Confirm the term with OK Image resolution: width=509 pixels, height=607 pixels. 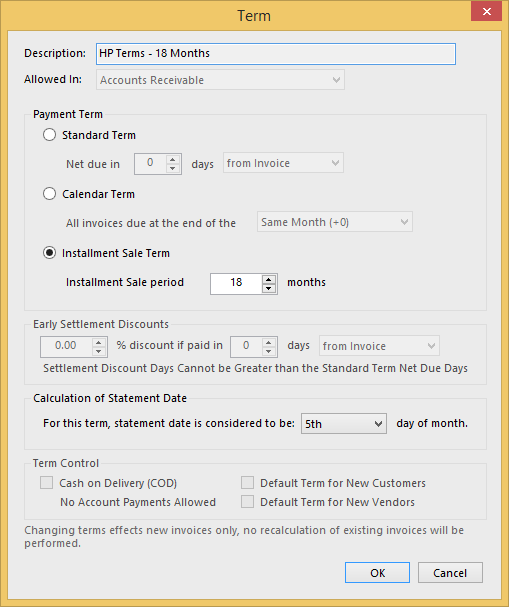[377, 573]
